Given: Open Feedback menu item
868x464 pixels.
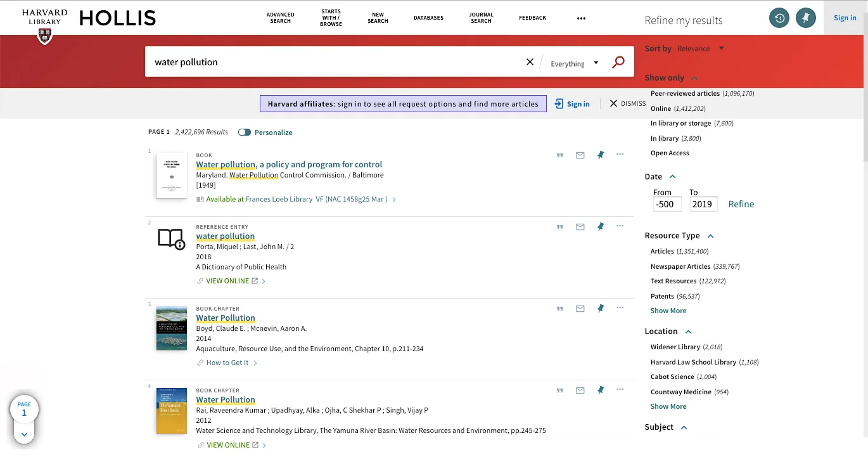Looking at the screenshot, I should pyautogui.click(x=532, y=18).
